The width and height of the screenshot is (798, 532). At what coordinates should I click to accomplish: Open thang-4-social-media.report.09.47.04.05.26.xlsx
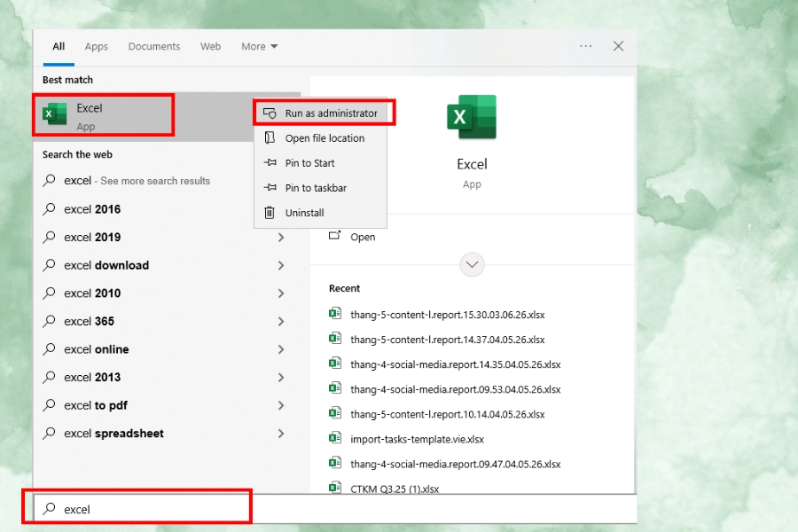click(456, 465)
